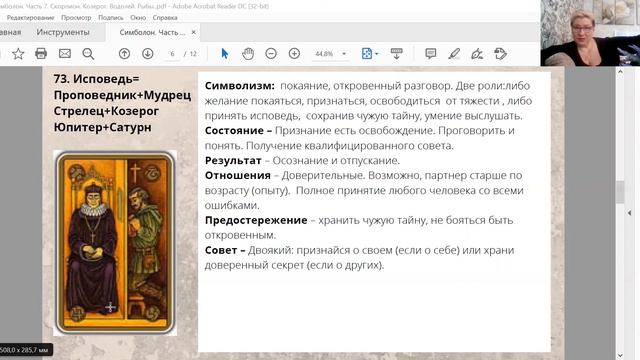Image resolution: width=640 pixels, height=360 pixels.
Task: Click the vertical scrollbar thumb
Action: [x=620, y=192]
